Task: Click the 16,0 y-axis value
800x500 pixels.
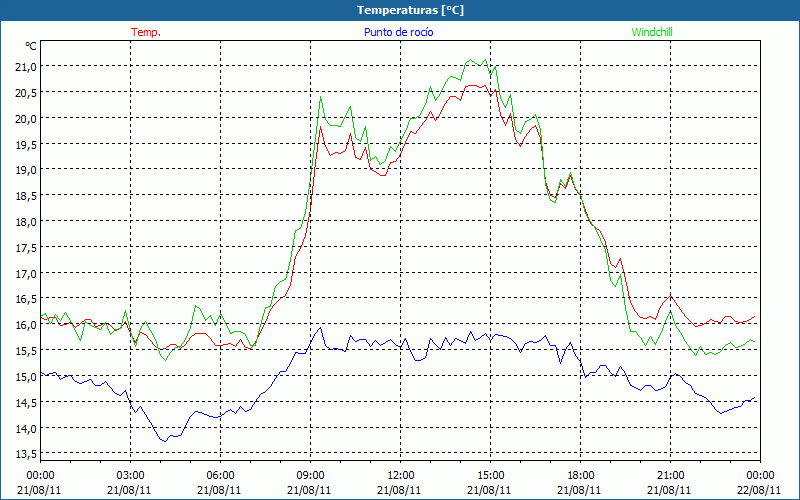Action: click(x=26, y=325)
